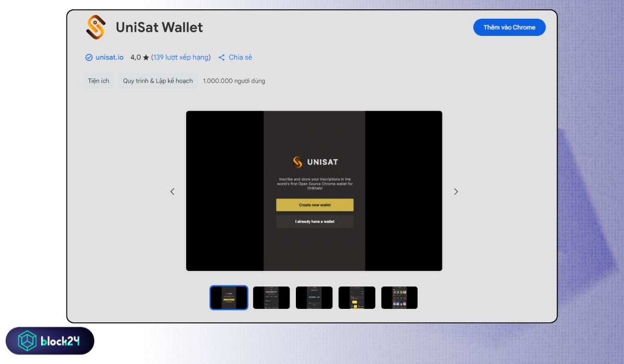Select the third screenshot thumbnail
The width and height of the screenshot is (624, 364).
(314, 297)
